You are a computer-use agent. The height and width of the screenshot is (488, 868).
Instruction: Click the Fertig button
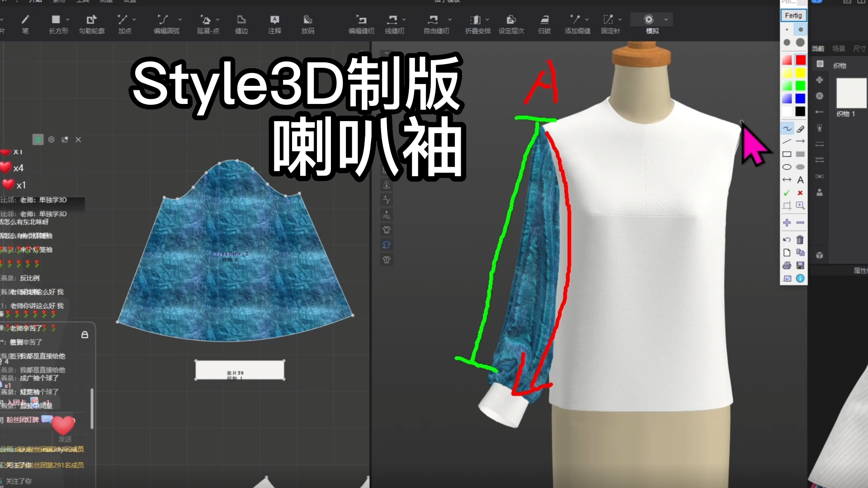click(x=793, y=15)
